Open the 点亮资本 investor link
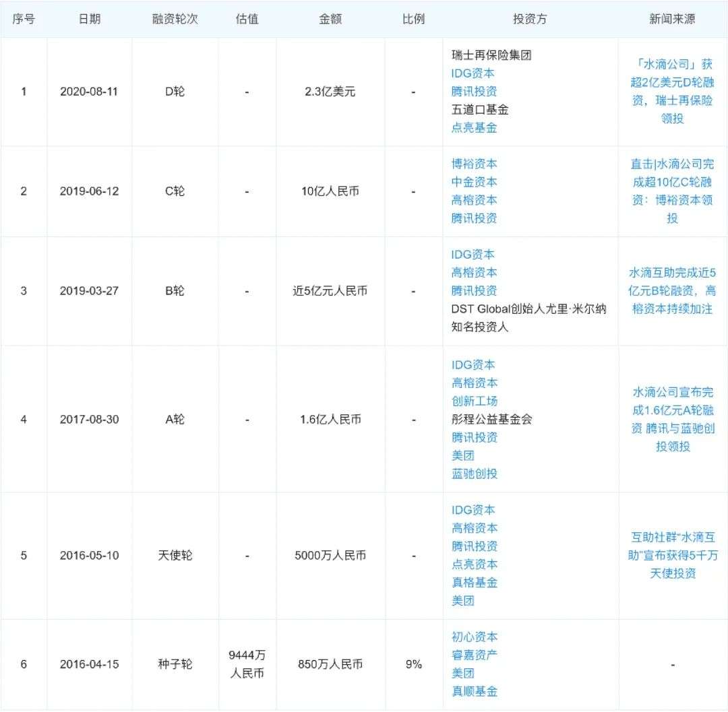Screen dimensions: 728x712 [x=474, y=564]
